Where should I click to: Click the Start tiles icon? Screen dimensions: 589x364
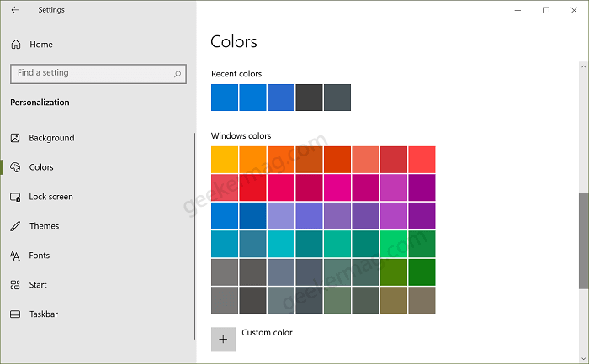15,285
